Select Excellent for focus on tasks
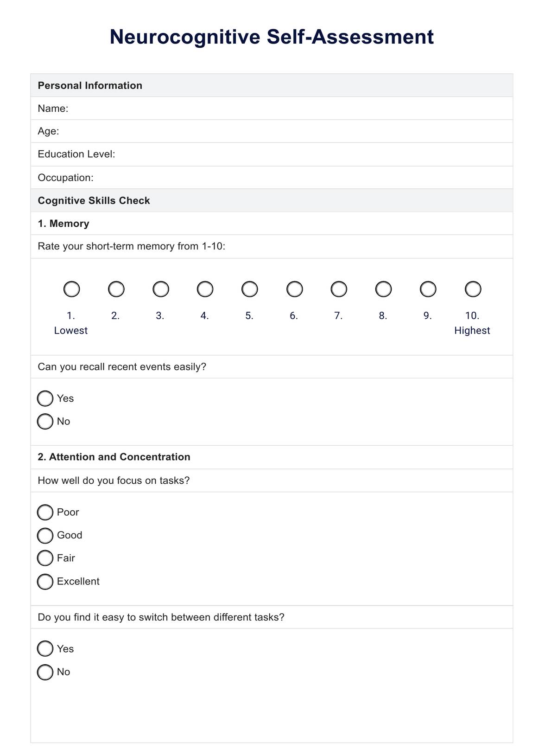 [45, 582]
